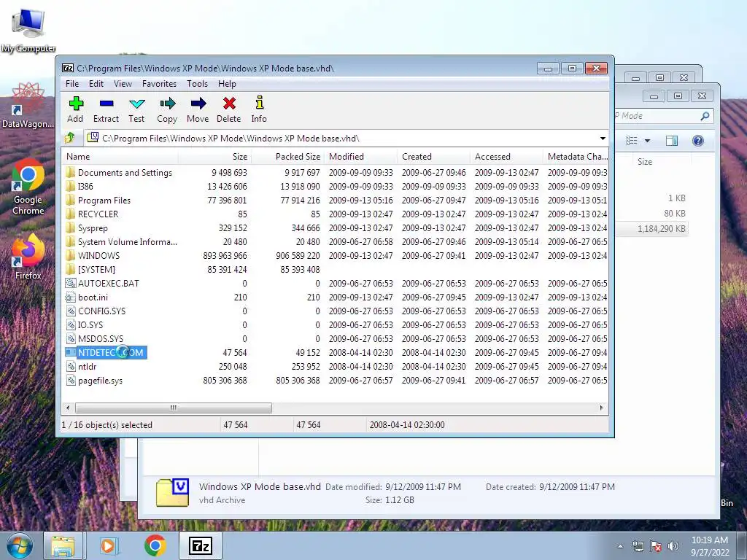Screen dimensions: 747x560
Task: Open the Windows Start menu
Action: pyautogui.click(x=19, y=545)
